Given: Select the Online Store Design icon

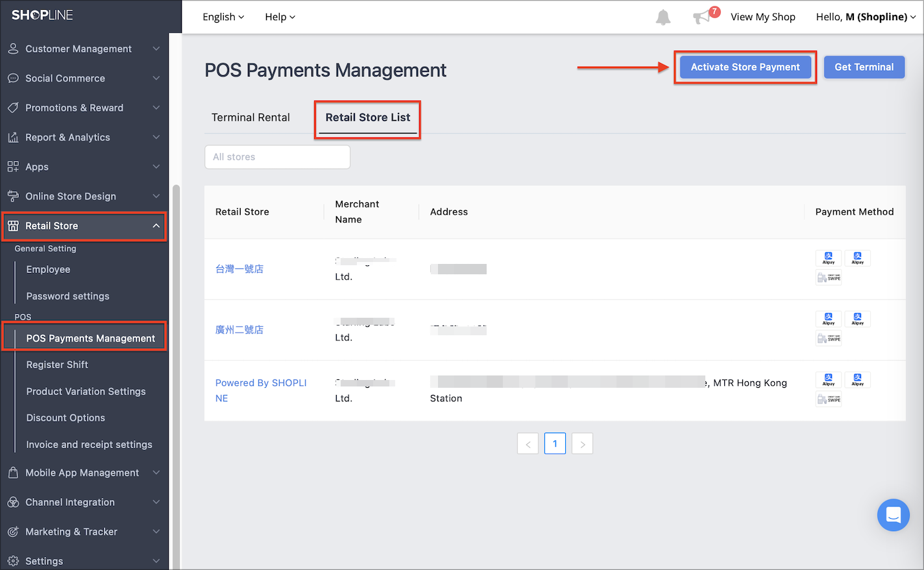Looking at the screenshot, I should (13, 196).
